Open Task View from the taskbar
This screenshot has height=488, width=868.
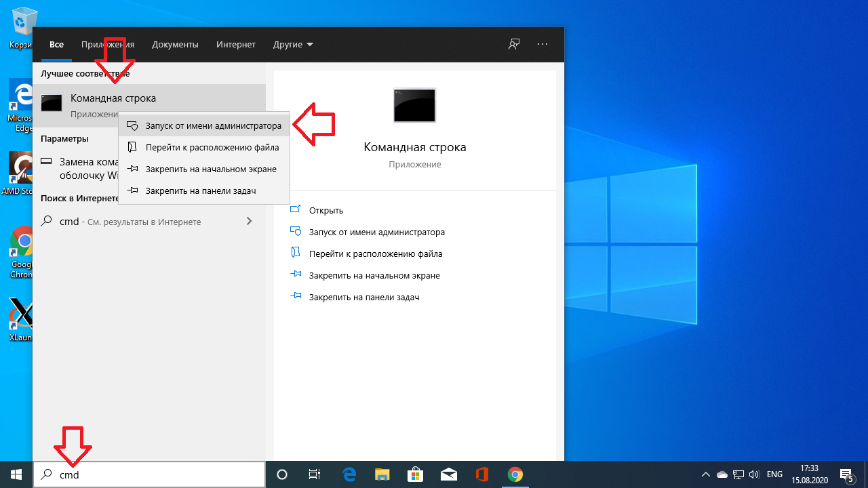coord(315,474)
